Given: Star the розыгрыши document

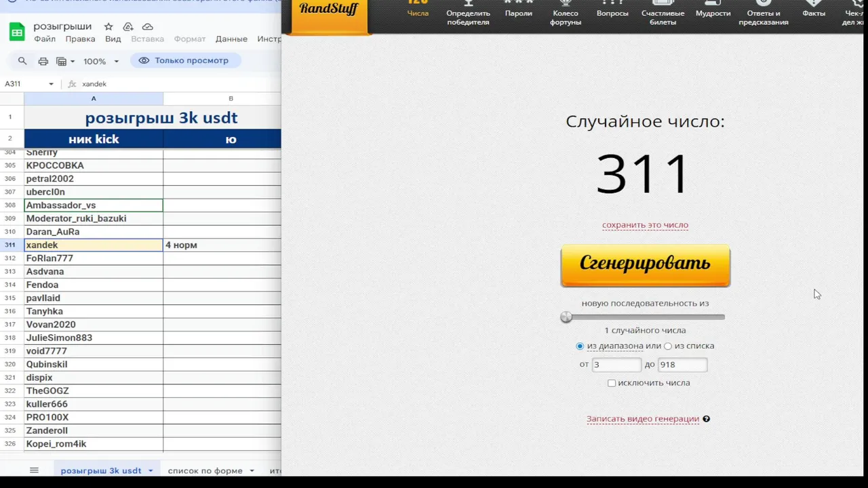Looking at the screenshot, I should pyautogui.click(x=108, y=26).
